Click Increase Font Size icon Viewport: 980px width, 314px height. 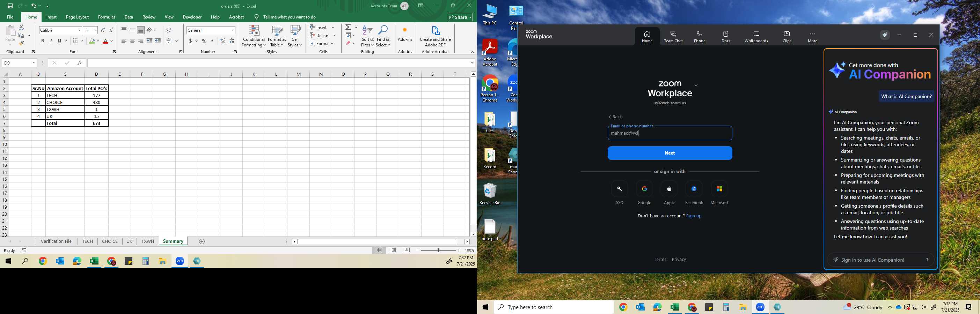[x=103, y=30]
